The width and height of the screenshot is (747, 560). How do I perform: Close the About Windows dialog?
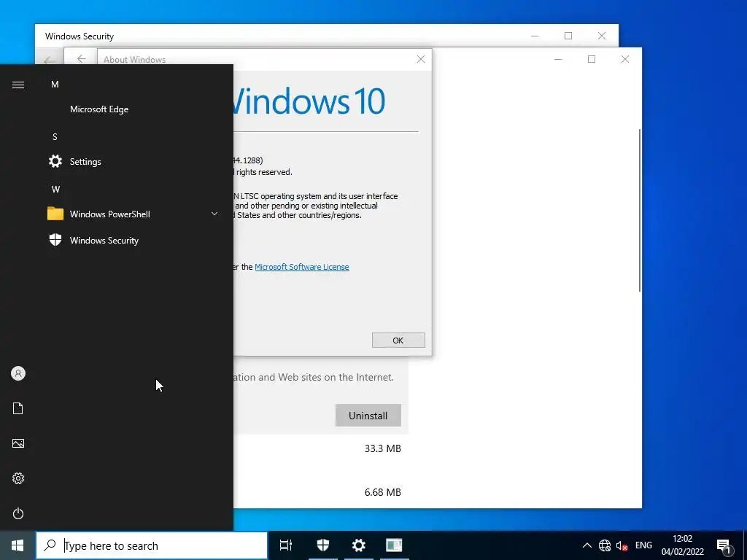click(x=421, y=59)
